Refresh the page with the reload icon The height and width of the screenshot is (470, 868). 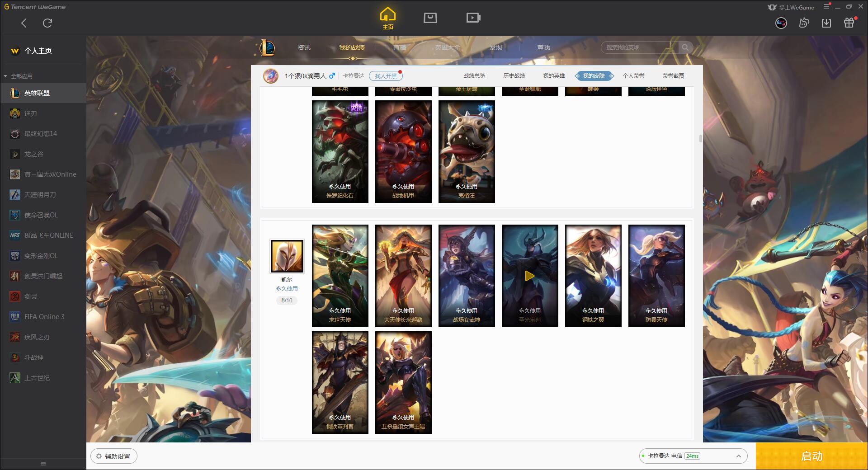click(x=47, y=23)
